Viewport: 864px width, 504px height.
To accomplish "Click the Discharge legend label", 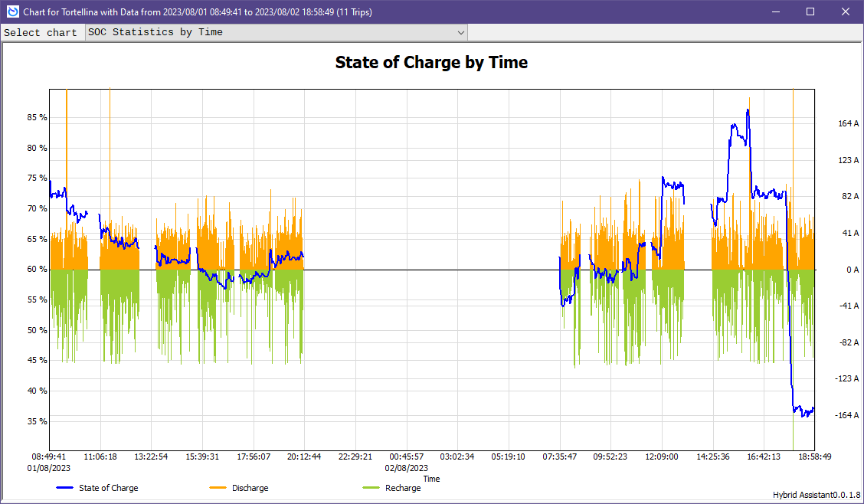I will coord(250,488).
